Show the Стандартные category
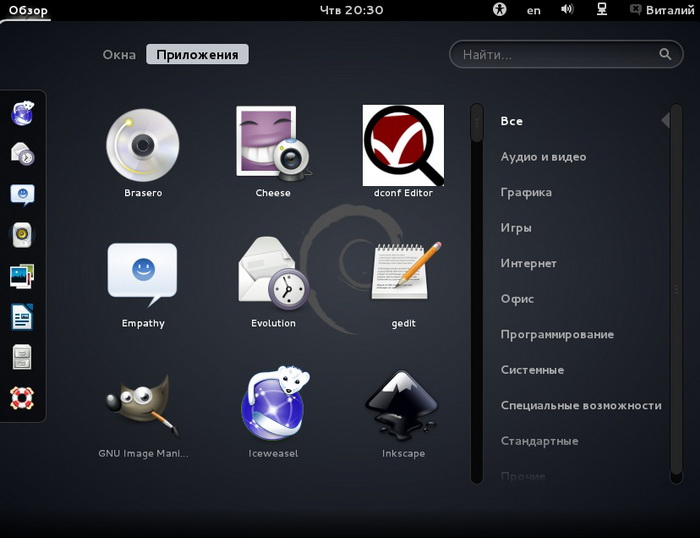 coord(539,441)
